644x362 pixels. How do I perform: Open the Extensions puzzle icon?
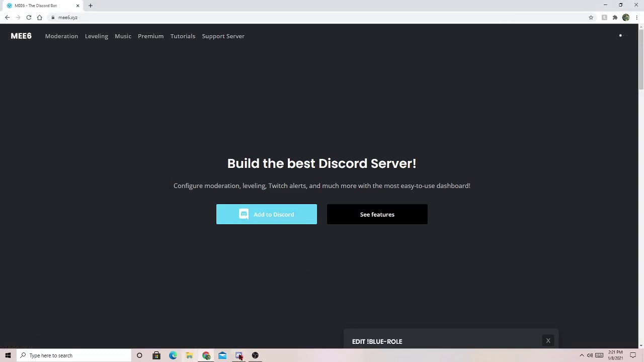[x=615, y=18]
